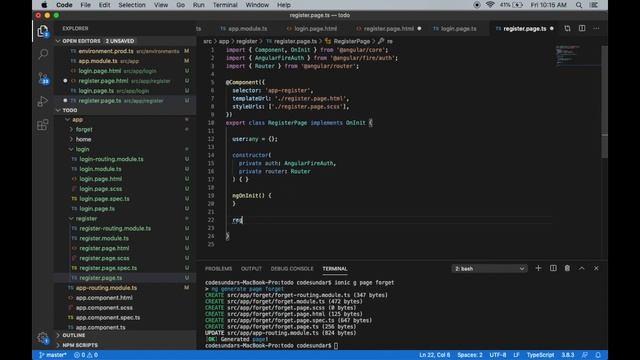Open the terminal selector dropdown '2: bash'
This screenshot has width=640, height=360.
pyautogui.click(x=489, y=269)
